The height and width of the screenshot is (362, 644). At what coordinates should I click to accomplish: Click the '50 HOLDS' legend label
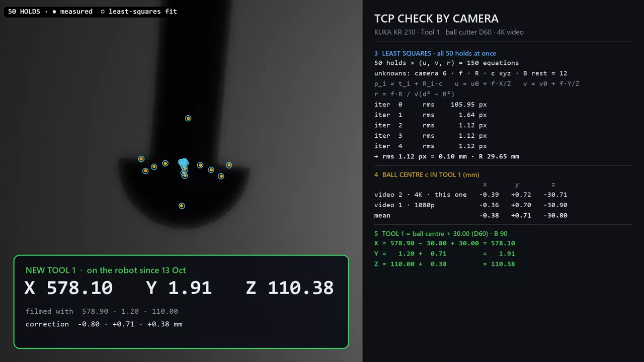(x=24, y=11)
